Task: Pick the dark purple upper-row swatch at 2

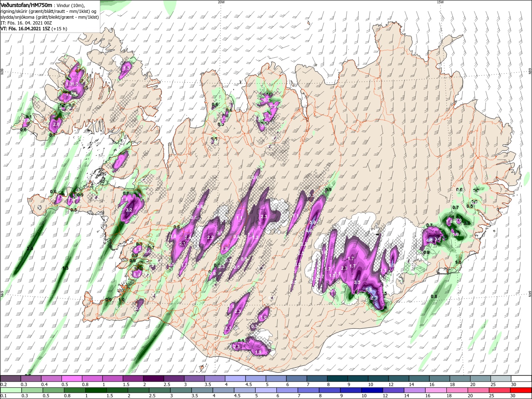Action: tap(153, 379)
